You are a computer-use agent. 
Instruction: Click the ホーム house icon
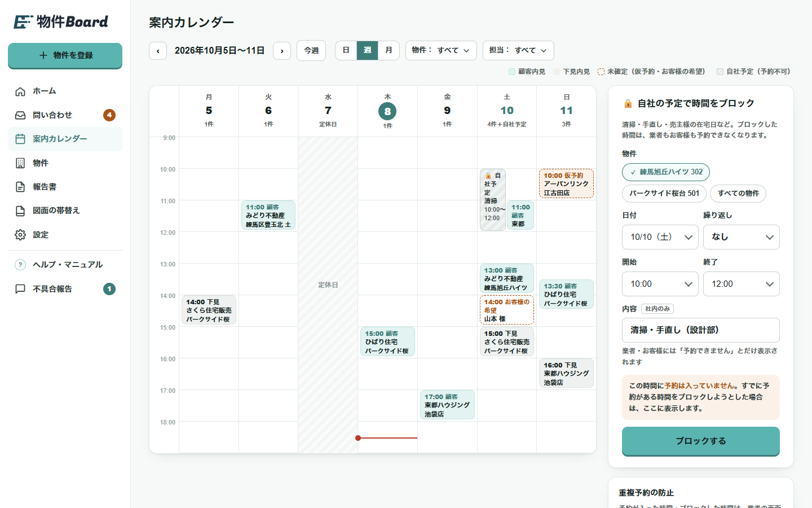click(x=20, y=91)
